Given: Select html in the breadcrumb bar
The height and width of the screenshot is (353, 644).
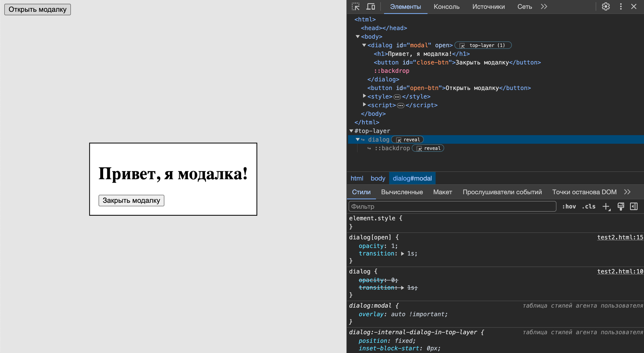Looking at the screenshot, I should point(357,178).
